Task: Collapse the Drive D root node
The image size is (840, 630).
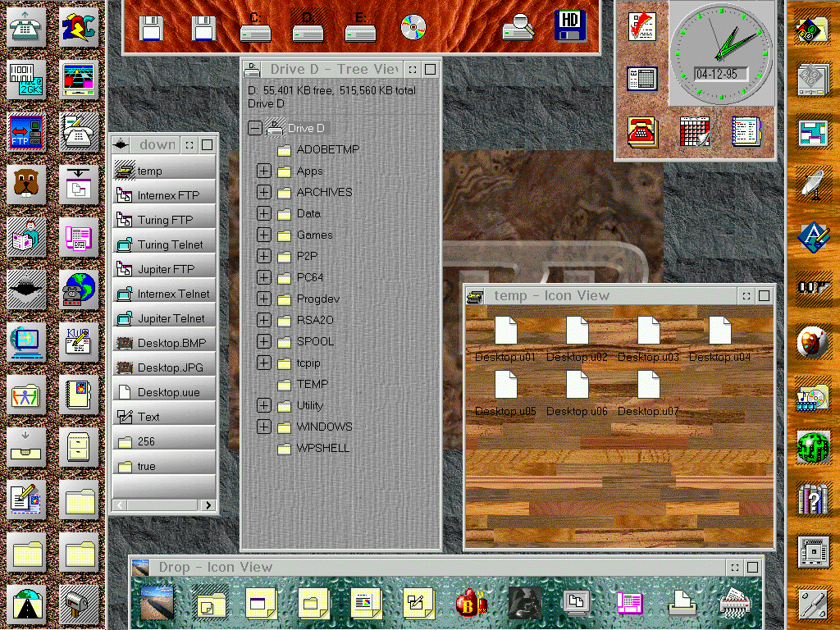Action: pos(254,129)
